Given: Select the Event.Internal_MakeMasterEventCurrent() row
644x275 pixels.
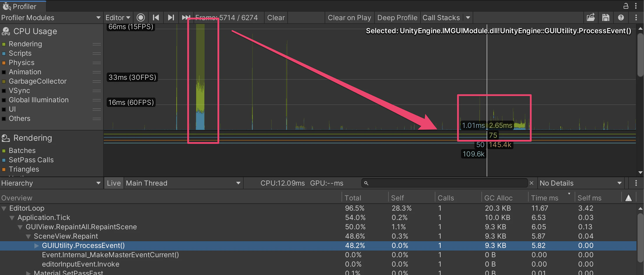Looking at the screenshot, I should [x=318, y=255].
